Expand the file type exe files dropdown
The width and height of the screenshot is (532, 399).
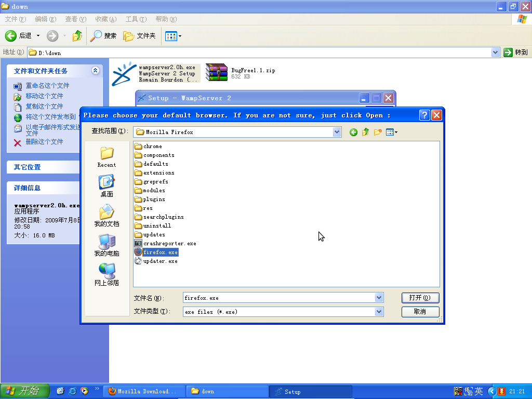379,312
